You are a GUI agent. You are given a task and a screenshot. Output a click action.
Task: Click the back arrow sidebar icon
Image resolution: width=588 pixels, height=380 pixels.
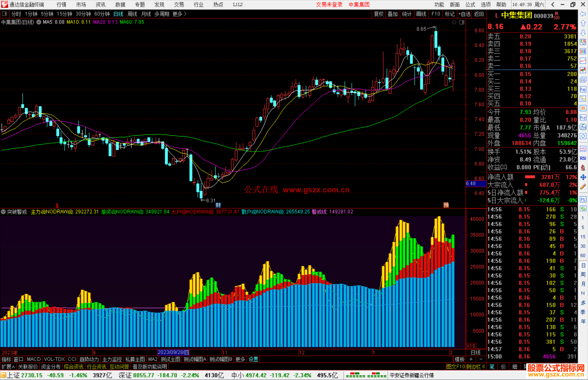pos(583,14)
